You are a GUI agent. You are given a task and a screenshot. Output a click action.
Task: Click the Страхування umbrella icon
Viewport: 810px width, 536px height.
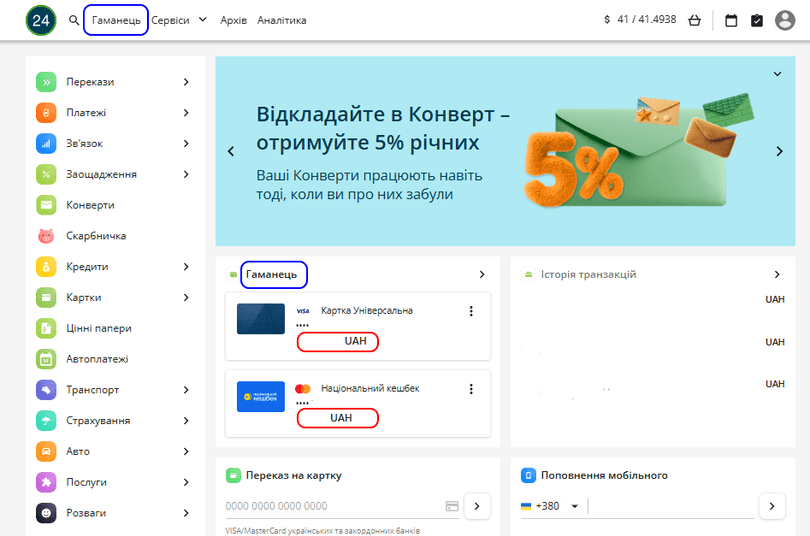coord(46,421)
